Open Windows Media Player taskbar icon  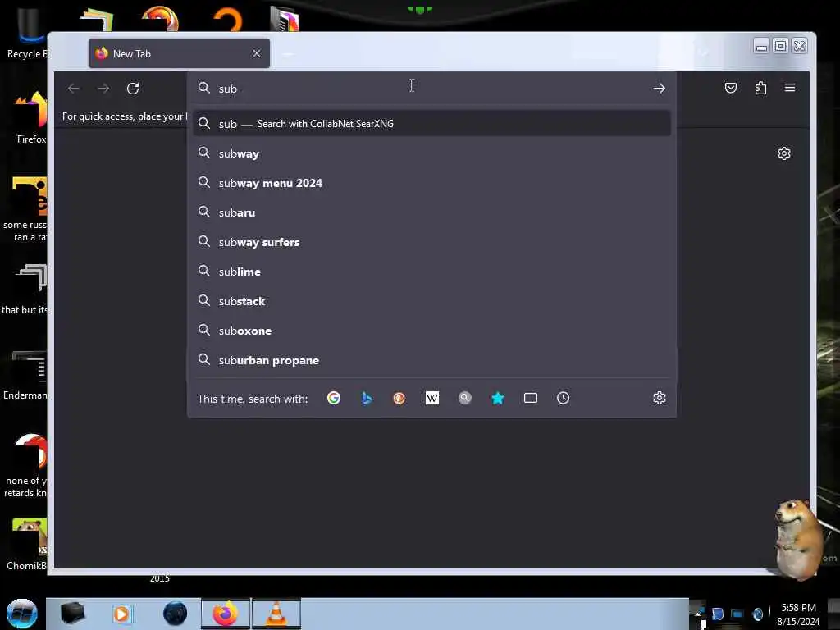pos(121,614)
